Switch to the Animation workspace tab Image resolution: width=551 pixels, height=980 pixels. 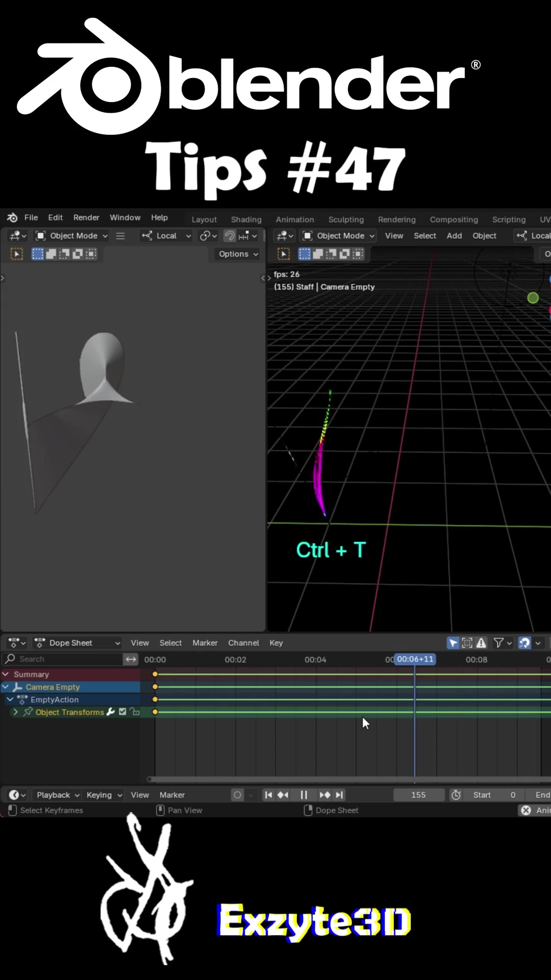[x=295, y=219]
